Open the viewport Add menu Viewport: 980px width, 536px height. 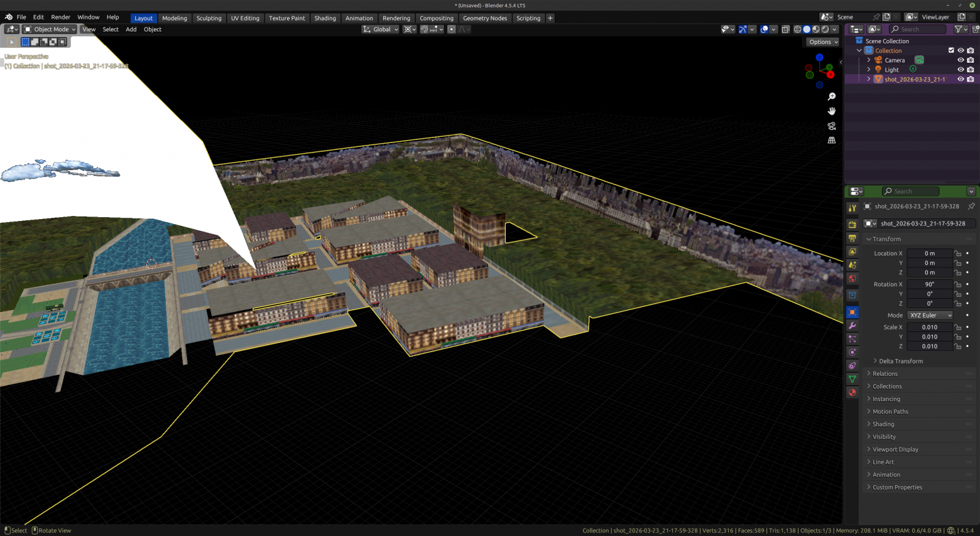[131, 29]
